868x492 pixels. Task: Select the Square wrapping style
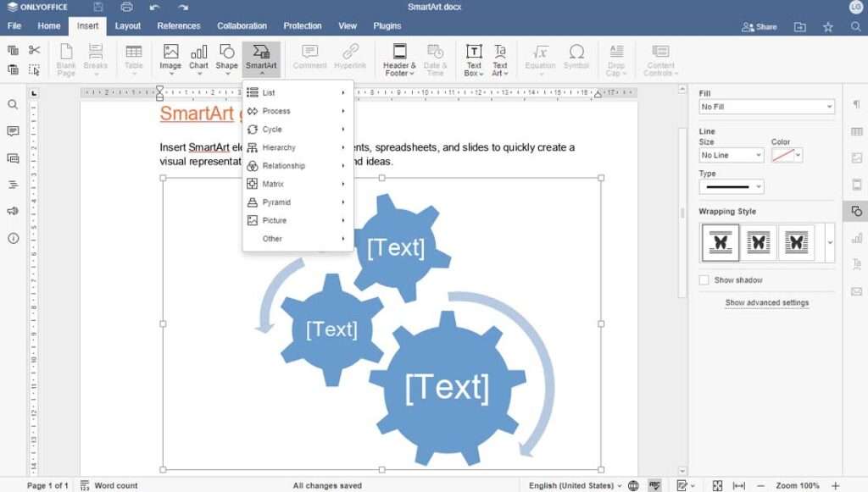759,242
